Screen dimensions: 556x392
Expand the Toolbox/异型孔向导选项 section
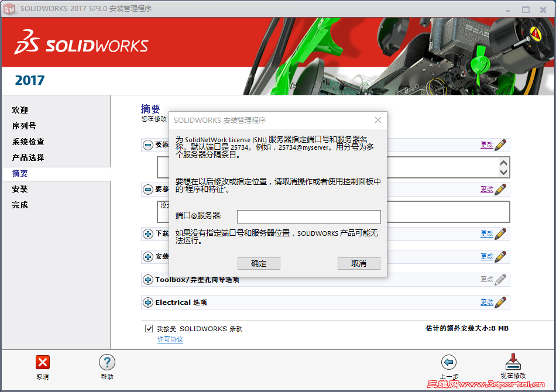(148, 280)
